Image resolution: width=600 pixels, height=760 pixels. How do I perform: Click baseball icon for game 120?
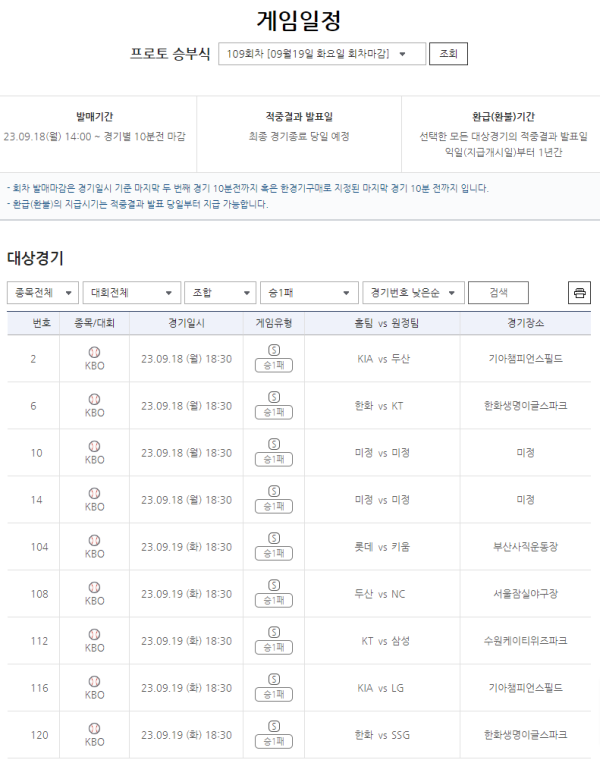pos(95,728)
